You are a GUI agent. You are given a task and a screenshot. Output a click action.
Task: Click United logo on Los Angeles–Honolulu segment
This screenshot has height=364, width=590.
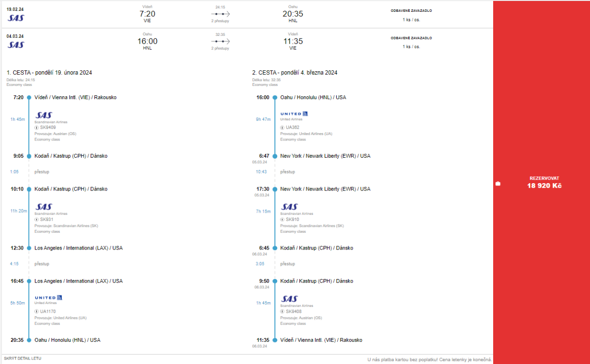[x=48, y=298]
